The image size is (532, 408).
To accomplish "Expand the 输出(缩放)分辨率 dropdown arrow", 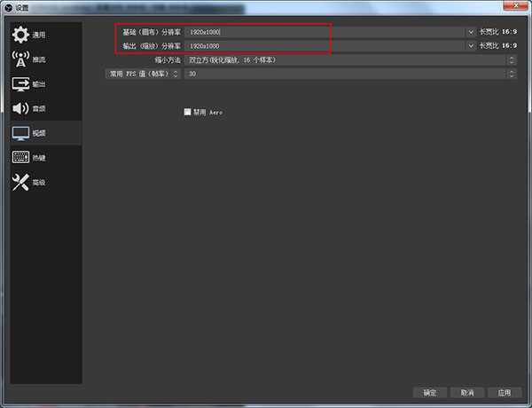I will click(x=471, y=45).
